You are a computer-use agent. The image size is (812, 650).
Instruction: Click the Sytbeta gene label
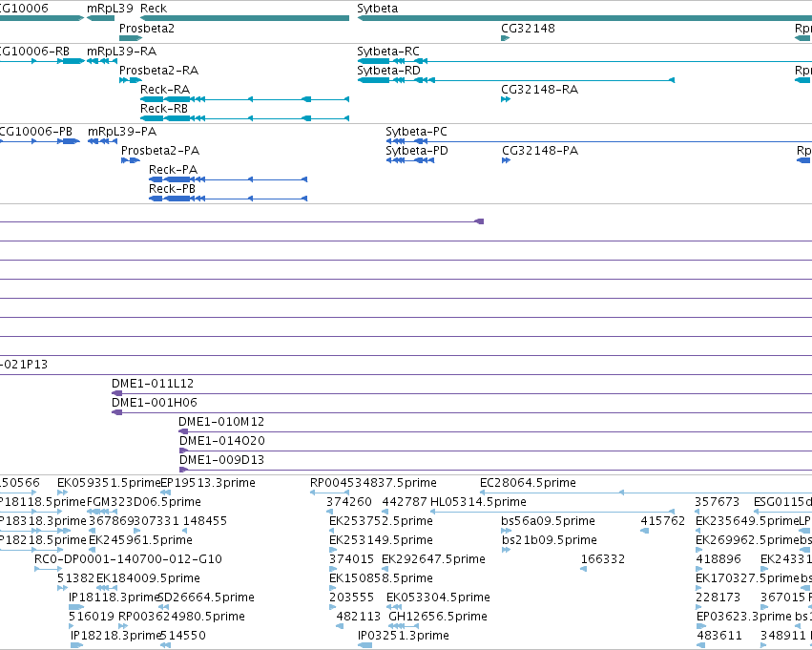pyautogui.click(x=378, y=9)
